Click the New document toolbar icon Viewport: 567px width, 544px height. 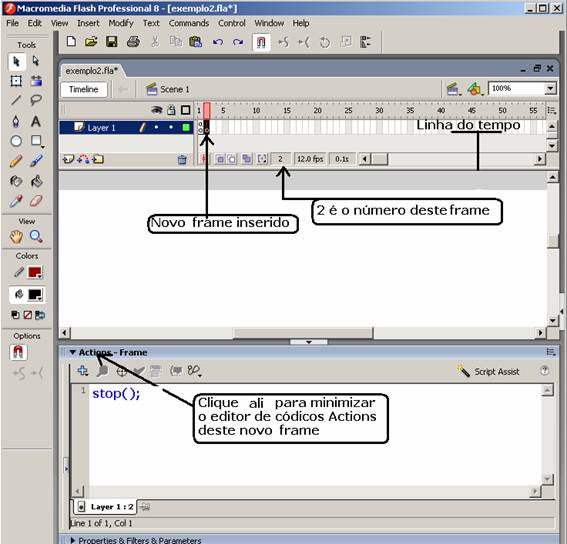72,42
